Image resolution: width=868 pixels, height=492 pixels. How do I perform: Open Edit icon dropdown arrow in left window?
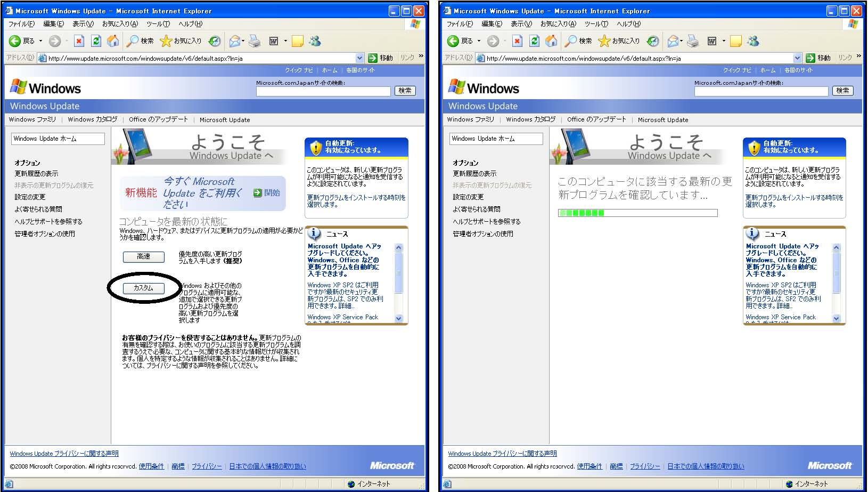pos(285,41)
